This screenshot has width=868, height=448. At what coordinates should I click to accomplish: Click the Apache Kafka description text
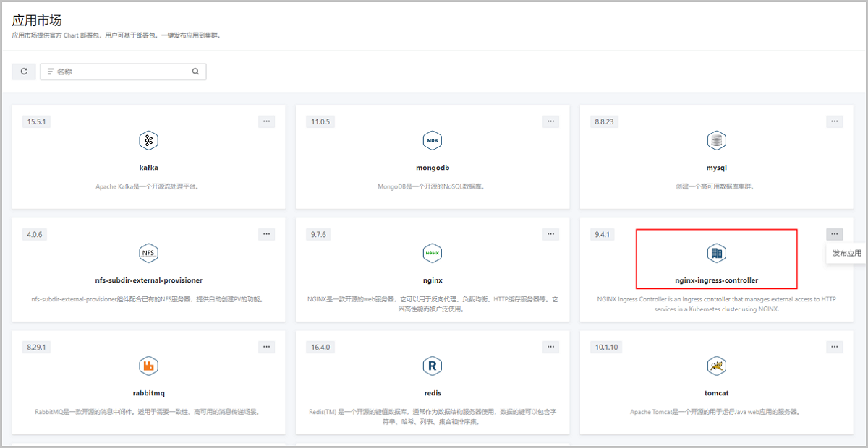click(x=148, y=186)
